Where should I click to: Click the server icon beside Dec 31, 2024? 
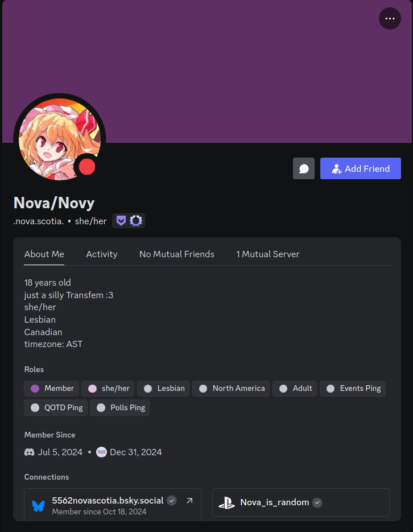pos(101,452)
